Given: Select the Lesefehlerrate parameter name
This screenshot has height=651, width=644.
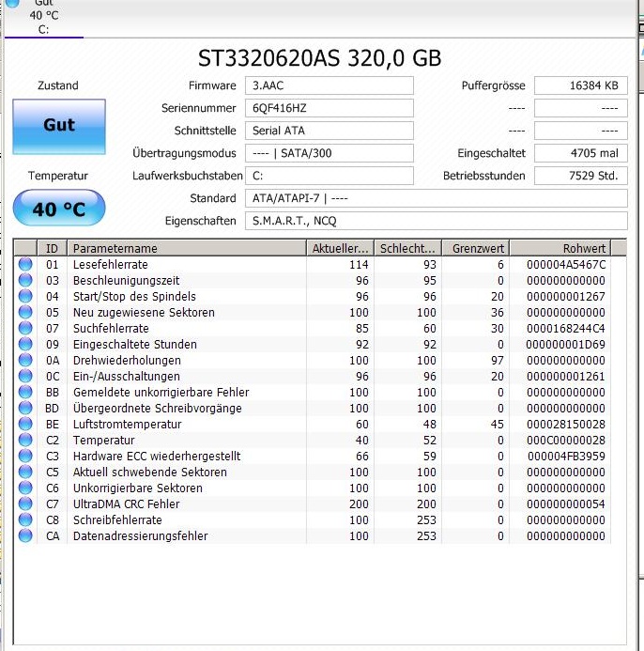Looking at the screenshot, I should point(111,265).
